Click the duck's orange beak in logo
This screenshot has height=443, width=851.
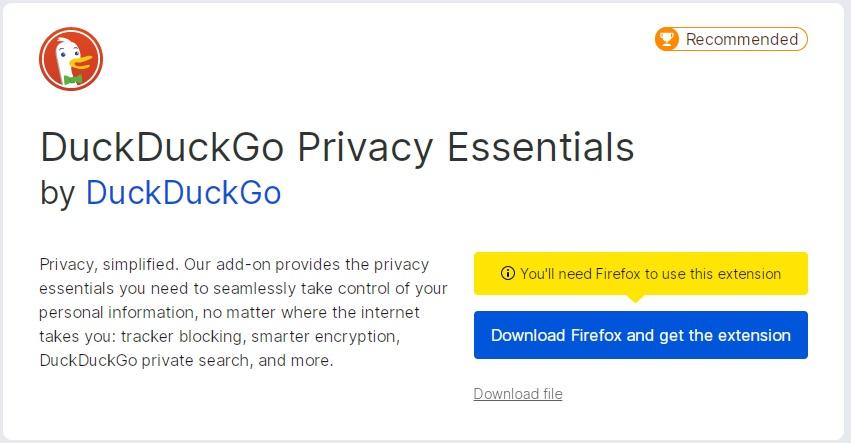tap(82, 61)
